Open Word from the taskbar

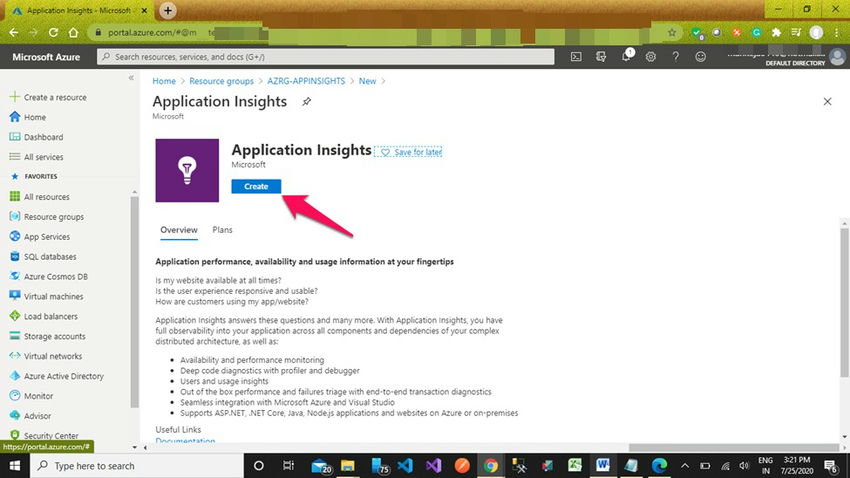point(602,466)
